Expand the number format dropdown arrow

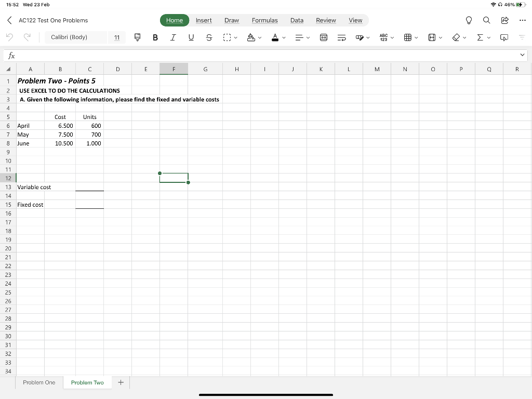pos(392,37)
